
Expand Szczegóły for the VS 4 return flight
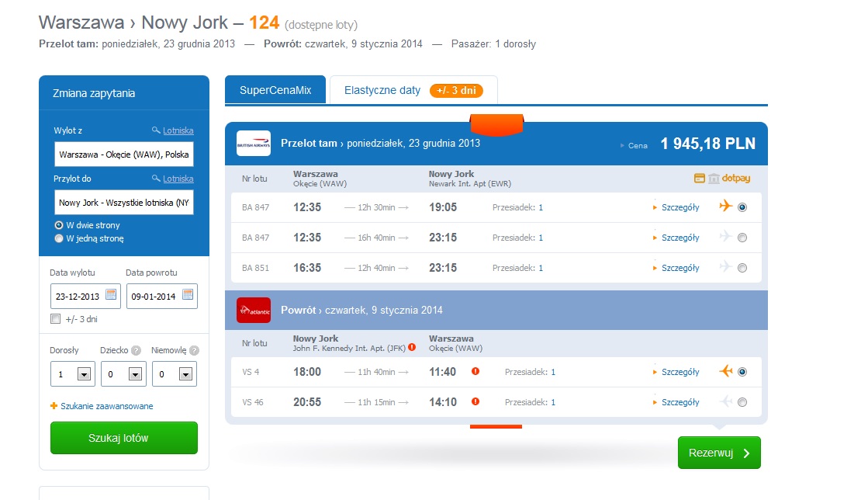tap(680, 372)
